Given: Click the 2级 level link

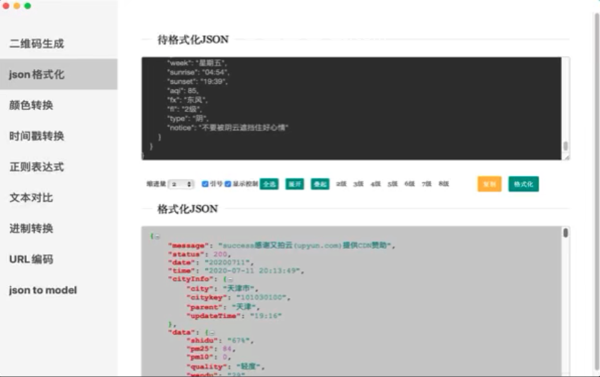Looking at the screenshot, I should [x=341, y=184].
